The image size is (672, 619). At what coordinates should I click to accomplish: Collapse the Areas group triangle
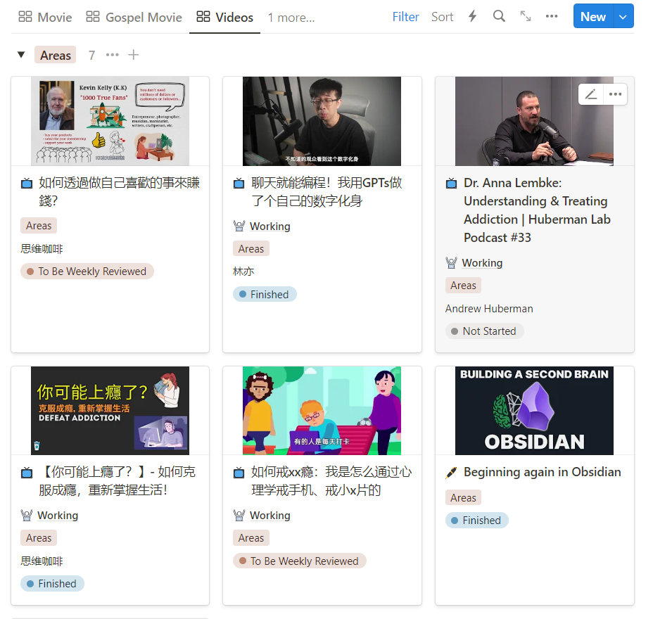pyautogui.click(x=21, y=55)
